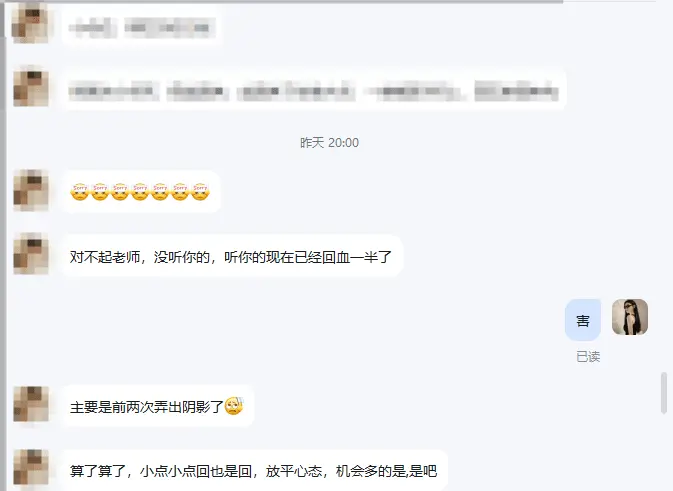The width and height of the screenshot is (673, 491).
Task: Click the '已读' read receipt label
Action: [588, 356]
